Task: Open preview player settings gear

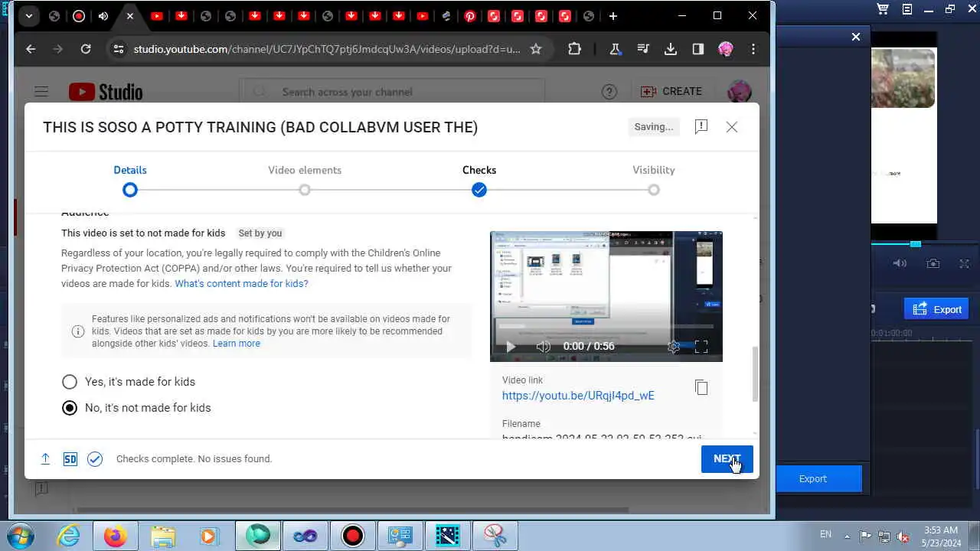Action: click(x=674, y=347)
